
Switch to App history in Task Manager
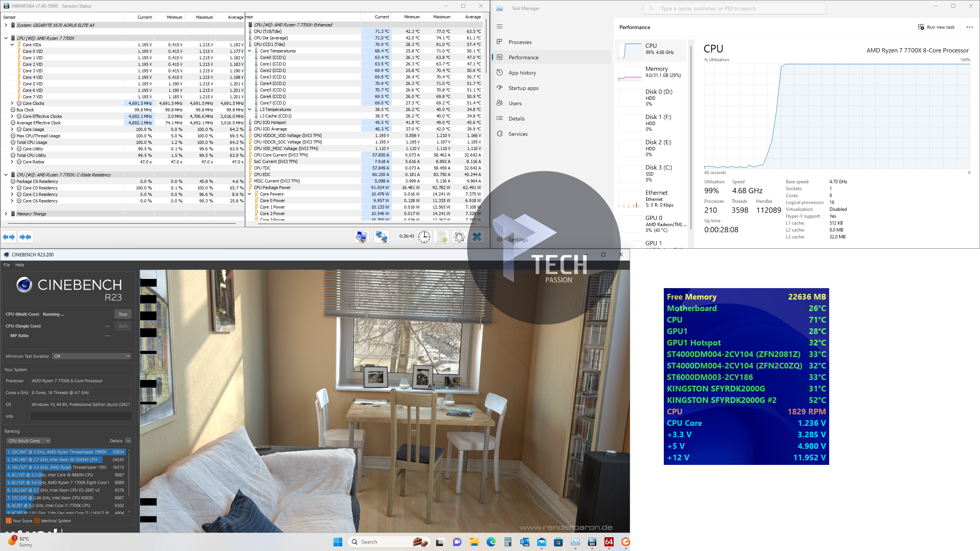(522, 73)
